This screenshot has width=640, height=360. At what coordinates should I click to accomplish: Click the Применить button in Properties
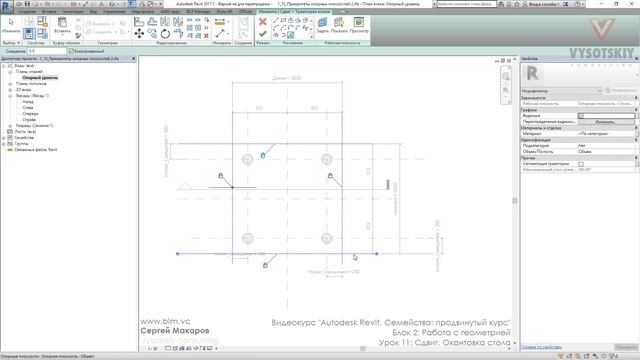pos(626,347)
